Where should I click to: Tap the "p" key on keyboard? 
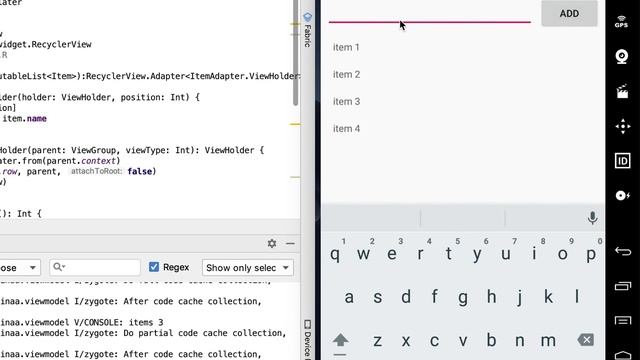(591, 254)
